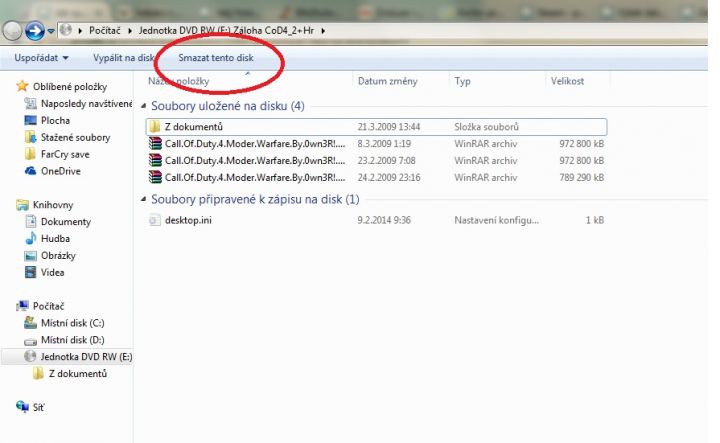The image size is (720, 443).
Task: Sort by Datum změny column header
Action: [x=388, y=81]
